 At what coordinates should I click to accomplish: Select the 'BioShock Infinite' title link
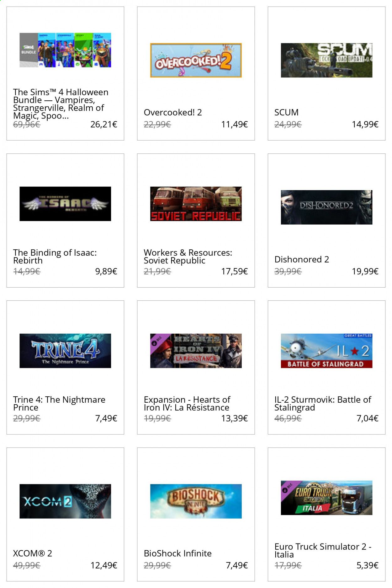[x=177, y=553]
